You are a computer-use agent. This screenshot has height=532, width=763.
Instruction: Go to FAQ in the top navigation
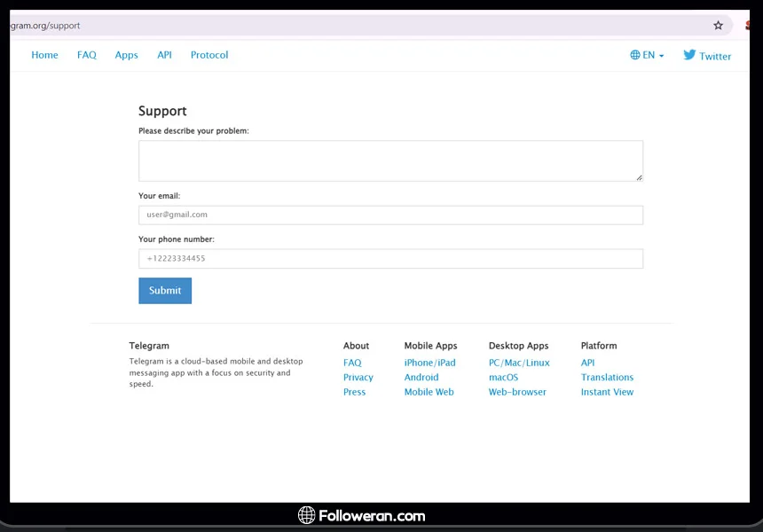(86, 55)
